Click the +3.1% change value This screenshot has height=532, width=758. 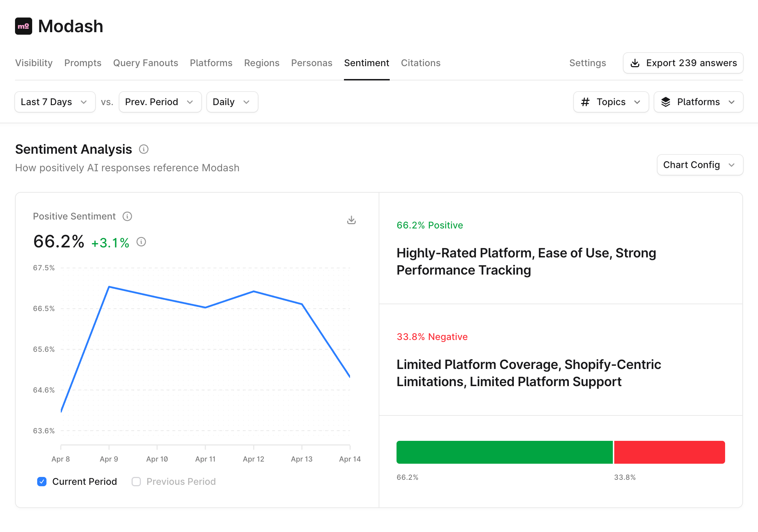[110, 243]
